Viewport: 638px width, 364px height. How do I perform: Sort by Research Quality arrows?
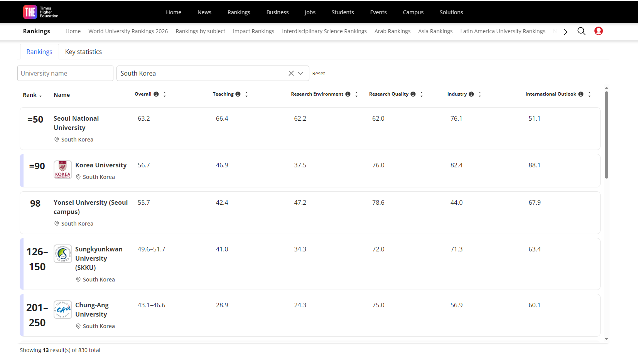click(422, 94)
